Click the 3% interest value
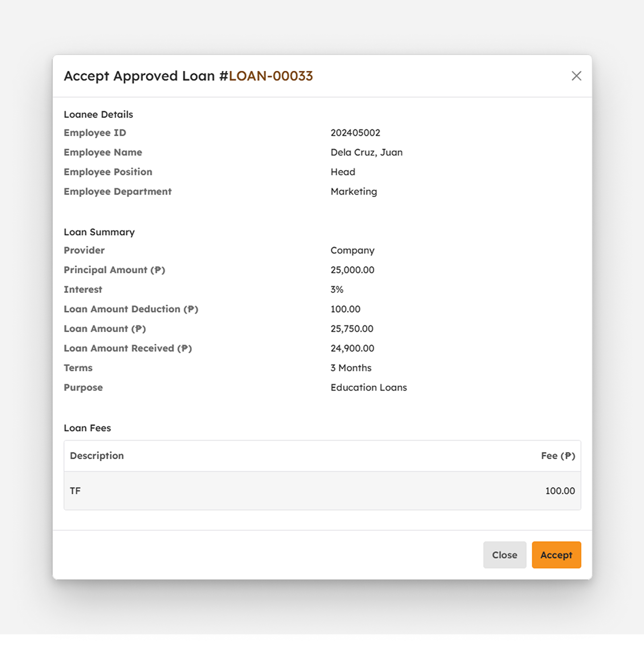Screen dimensions: 644x650 337,289
